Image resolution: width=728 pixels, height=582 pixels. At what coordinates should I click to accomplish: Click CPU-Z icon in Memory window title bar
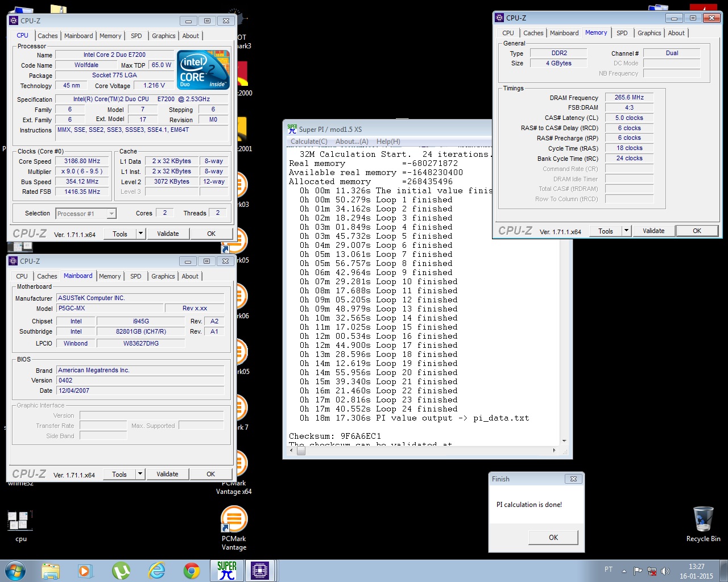[x=499, y=18]
